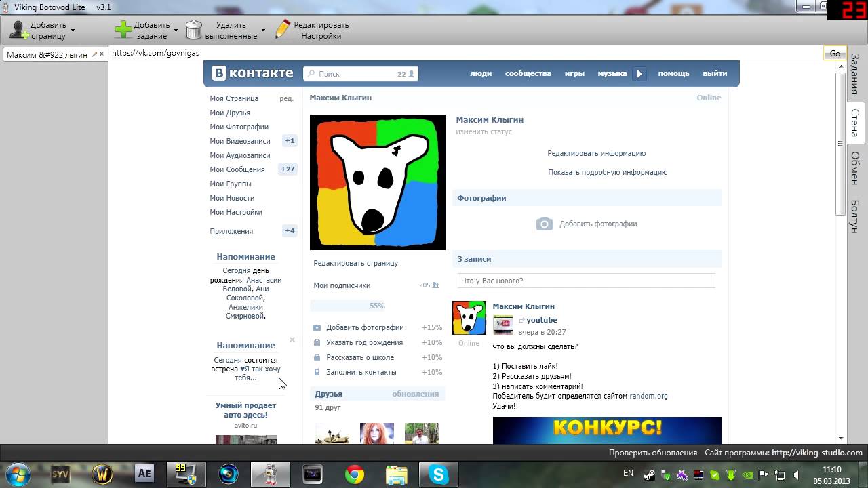Click the youtube repost link
This screenshot has height=488, width=868.
click(x=542, y=320)
